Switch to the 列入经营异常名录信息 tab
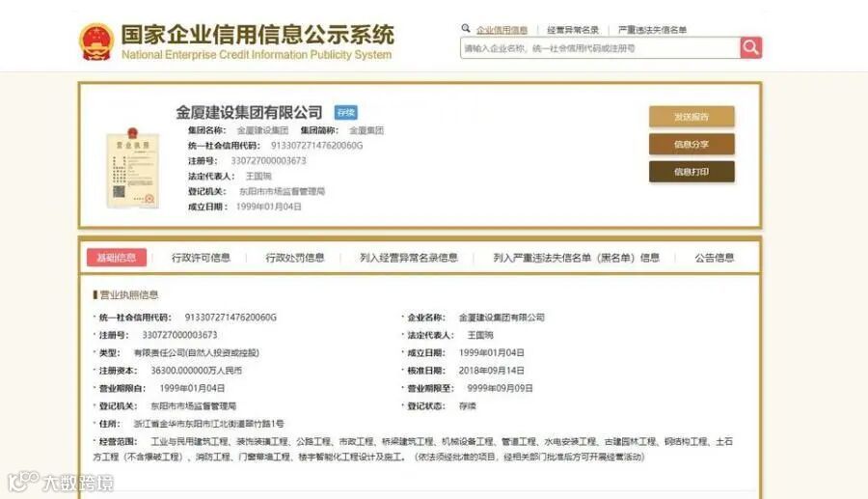 click(x=409, y=258)
